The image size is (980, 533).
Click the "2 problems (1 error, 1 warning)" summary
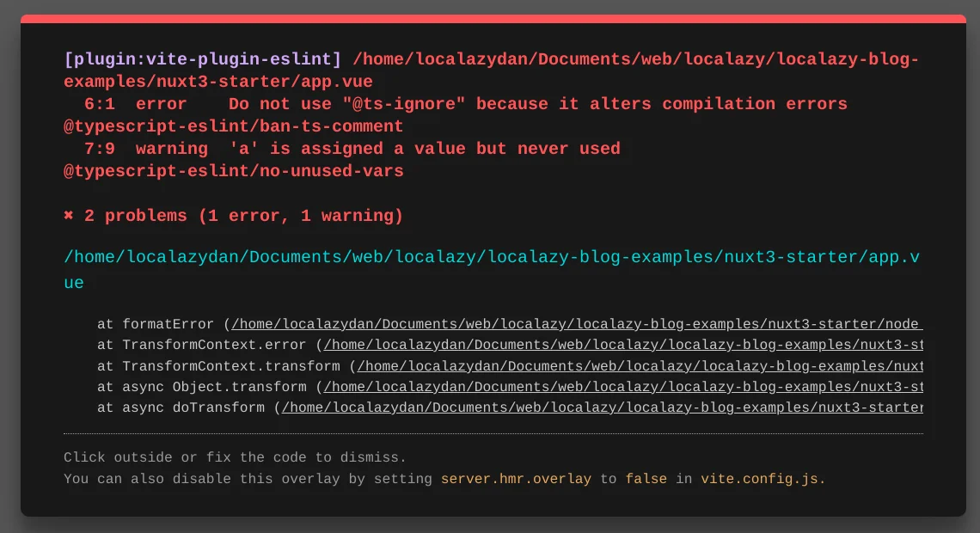(x=243, y=216)
